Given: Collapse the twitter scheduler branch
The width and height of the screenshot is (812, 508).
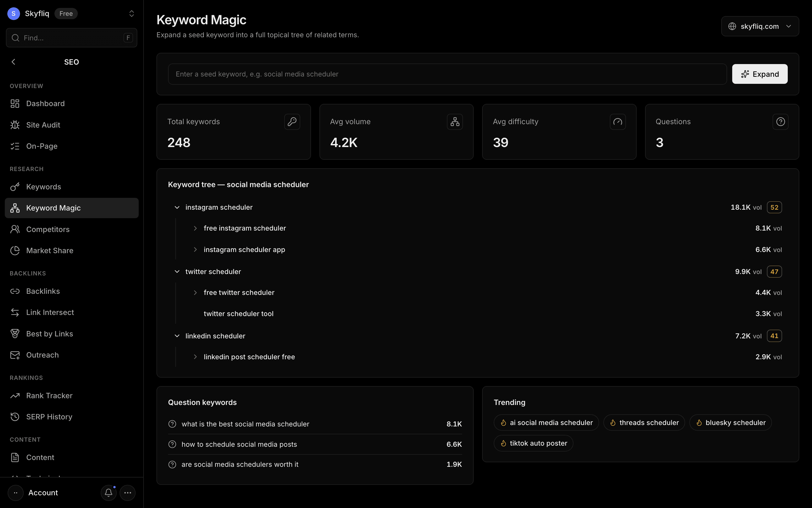Looking at the screenshot, I should point(177,271).
